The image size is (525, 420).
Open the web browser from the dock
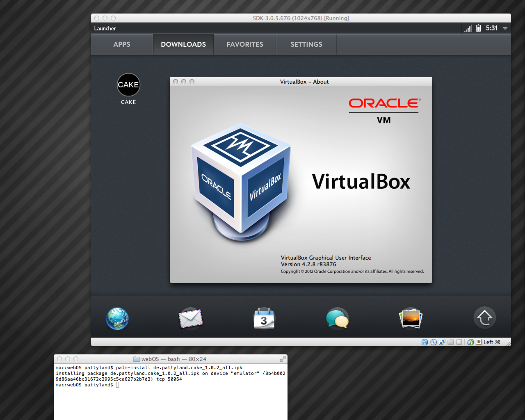click(x=117, y=318)
